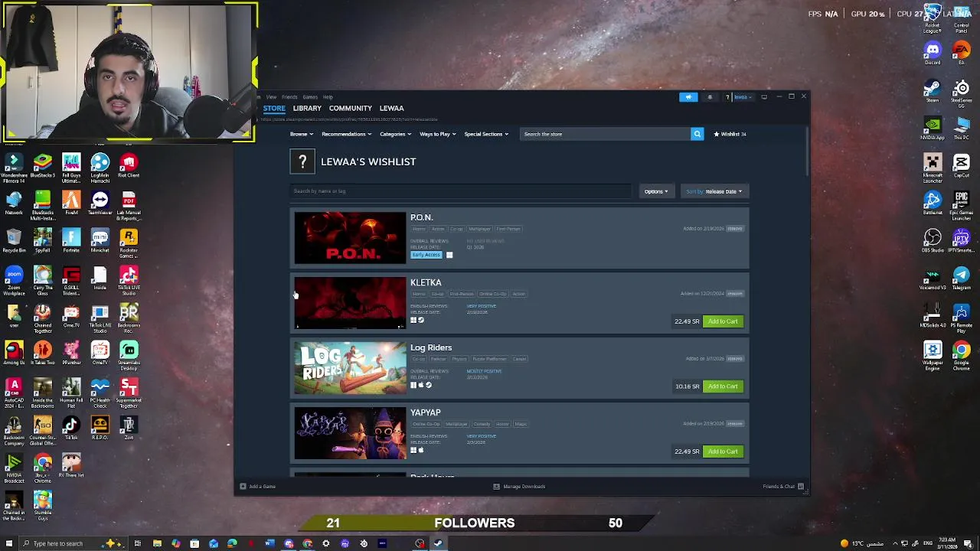
Task: Switch to Steam LIBRARY tab
Action: [x=307, y=108]
